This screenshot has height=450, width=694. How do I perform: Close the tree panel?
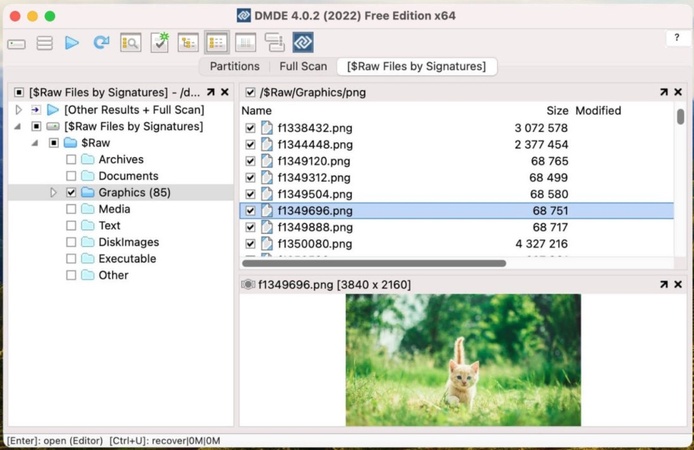225,92
